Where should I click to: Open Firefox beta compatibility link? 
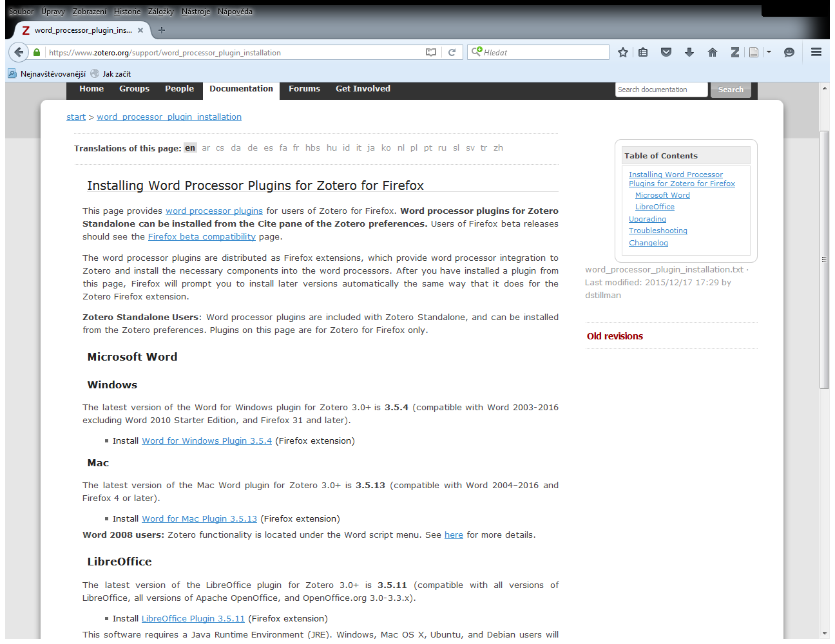202,236
